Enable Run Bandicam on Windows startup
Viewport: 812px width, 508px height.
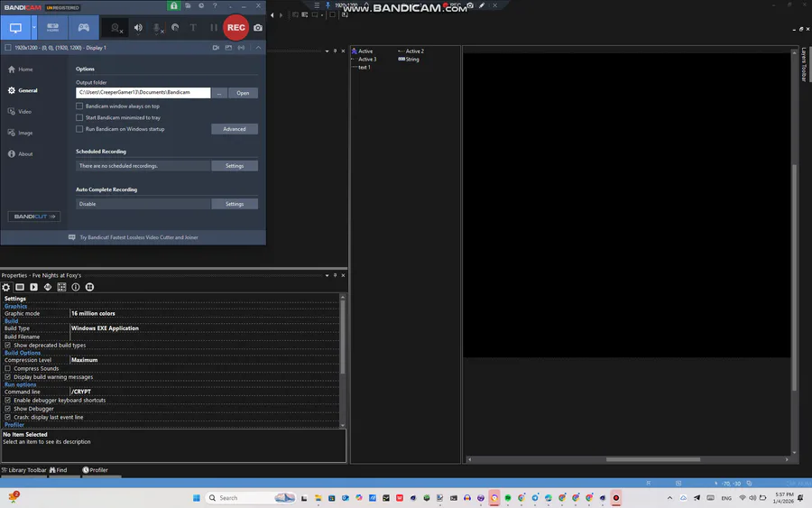pos(79,129)
